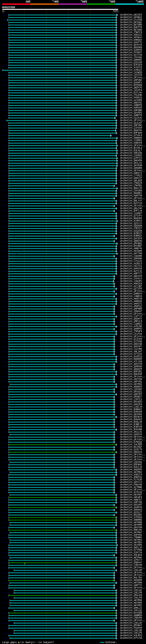The width and height of the screenshot is (146, 644).
Task: Click hit UniRef100_Q54J69
Action: pyautogui.click(x=131, y=595)
